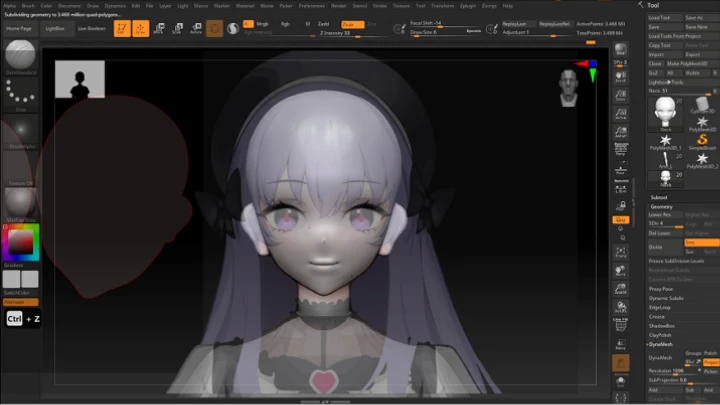Toggle the Rgb channel button
This screenshot has width=720, height=405.
[x=285, y=24]
